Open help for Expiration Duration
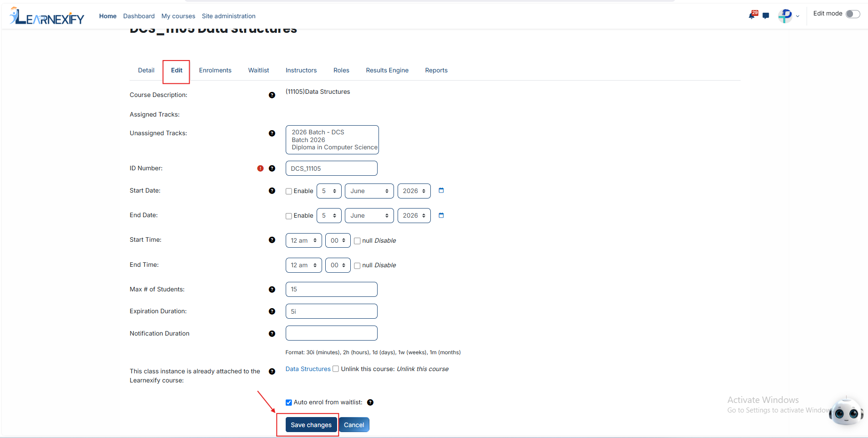Image resolution: width=868 pixels, height=438 pixels. (272, 311)
